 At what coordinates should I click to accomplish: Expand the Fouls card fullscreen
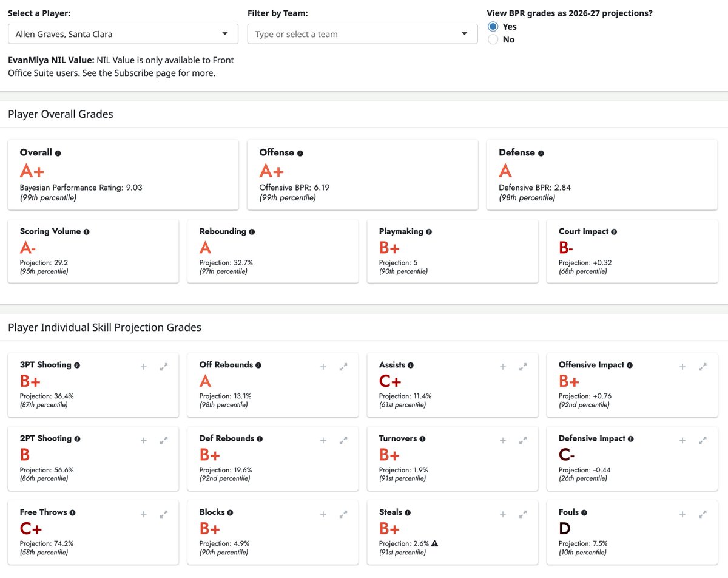(x=703, y=514)
